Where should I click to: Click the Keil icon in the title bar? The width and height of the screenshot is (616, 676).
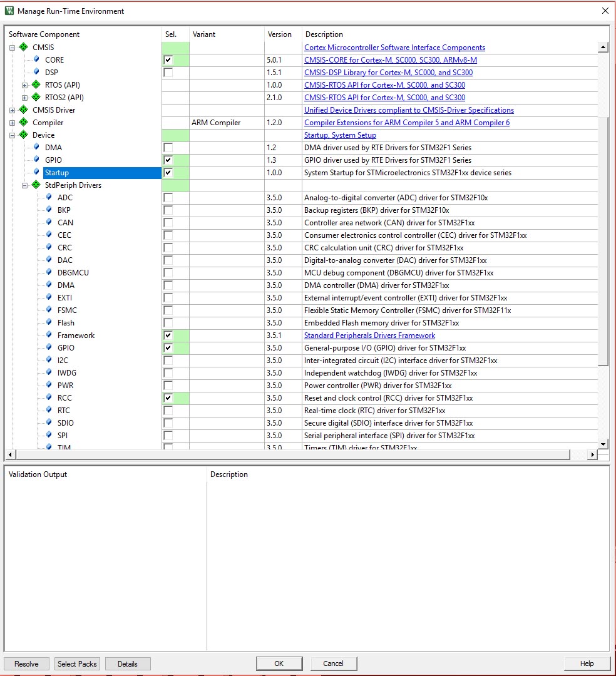pyautogui.click(x=9, y=11)
